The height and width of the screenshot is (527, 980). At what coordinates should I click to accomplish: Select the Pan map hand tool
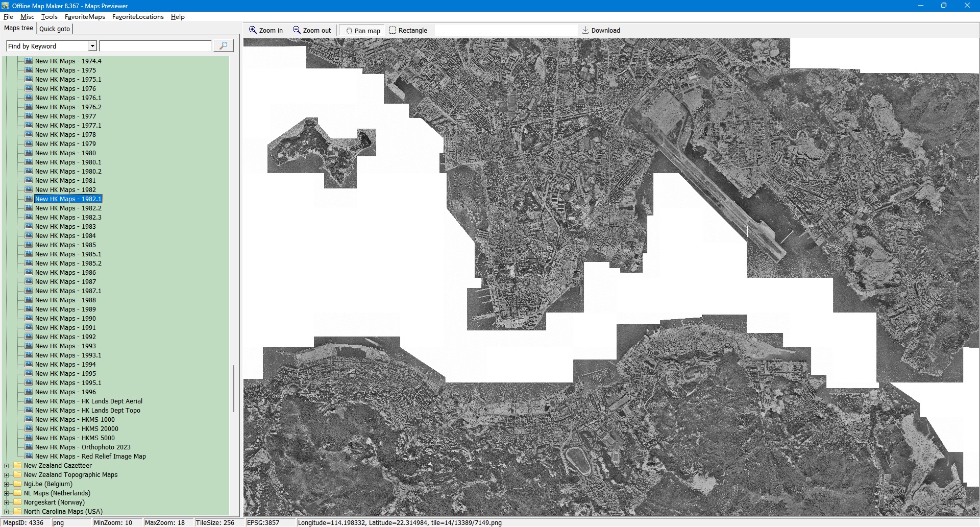coord(349,31)
